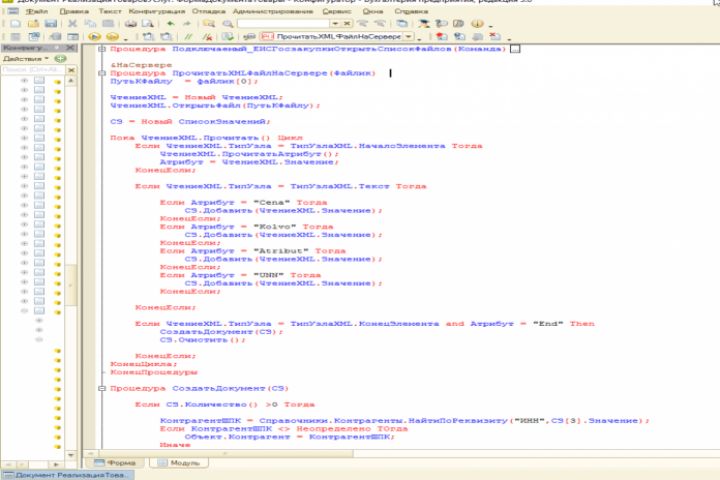Screen dimensions: 720x480
Task: Click the Open file folder icon
Action: pyautogui.click(x=33, y=23)
